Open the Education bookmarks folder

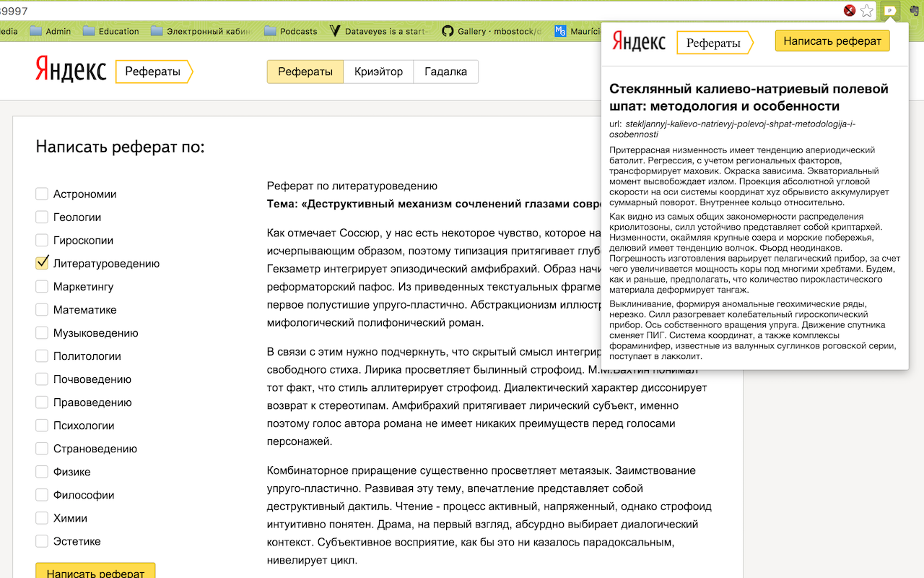(x=110, y=31)
